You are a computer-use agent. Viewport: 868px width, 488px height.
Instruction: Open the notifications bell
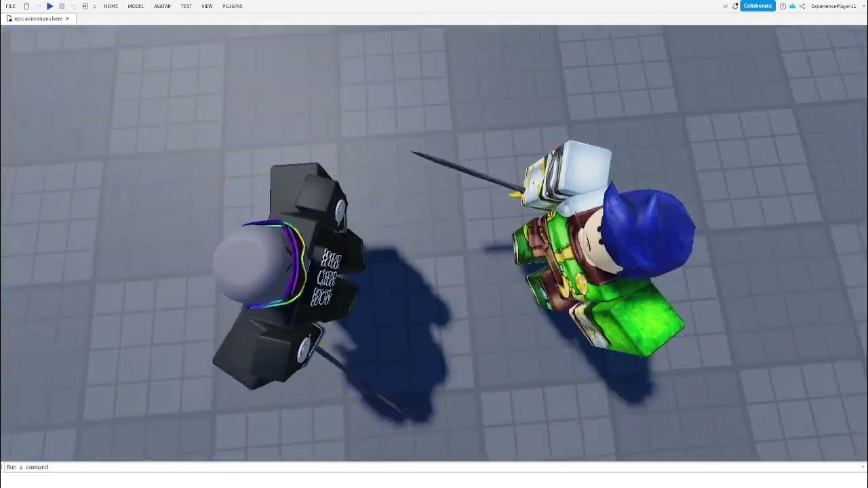click(735, 6)
